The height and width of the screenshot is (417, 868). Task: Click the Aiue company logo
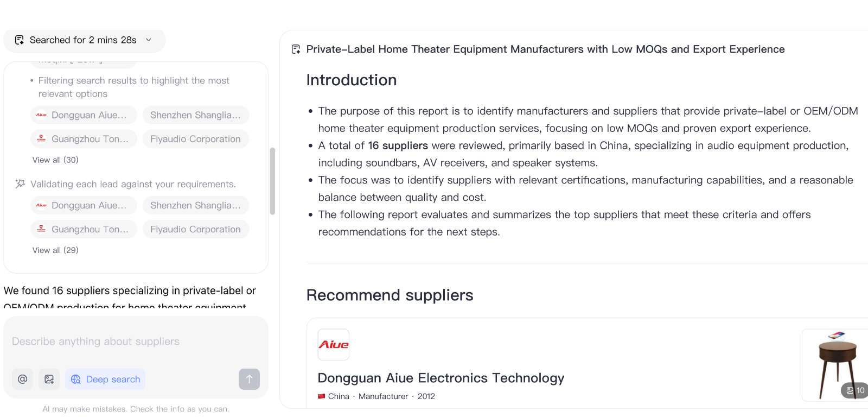tap(334, 345)
